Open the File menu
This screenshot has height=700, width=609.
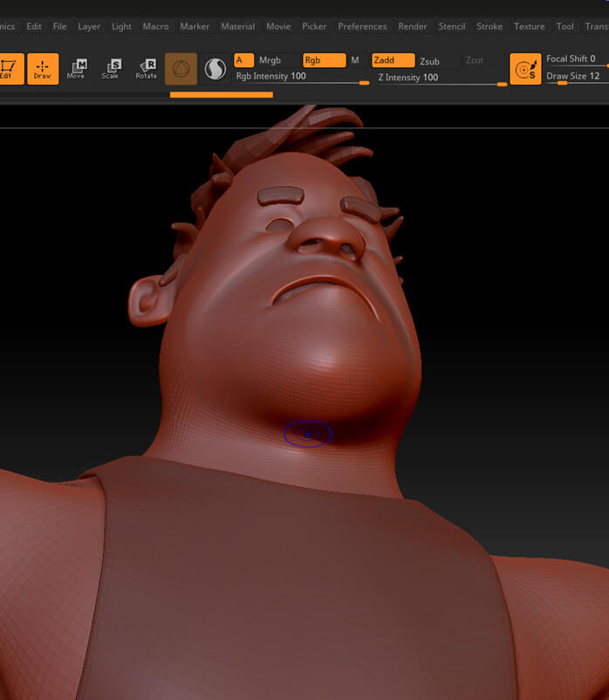tap(60, 26)
